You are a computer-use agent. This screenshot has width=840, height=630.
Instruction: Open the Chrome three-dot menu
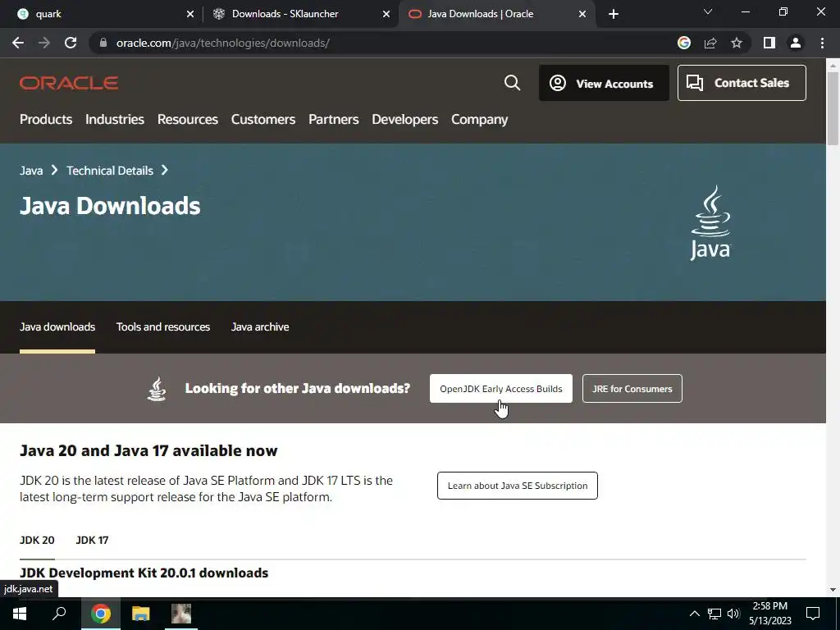822,43
